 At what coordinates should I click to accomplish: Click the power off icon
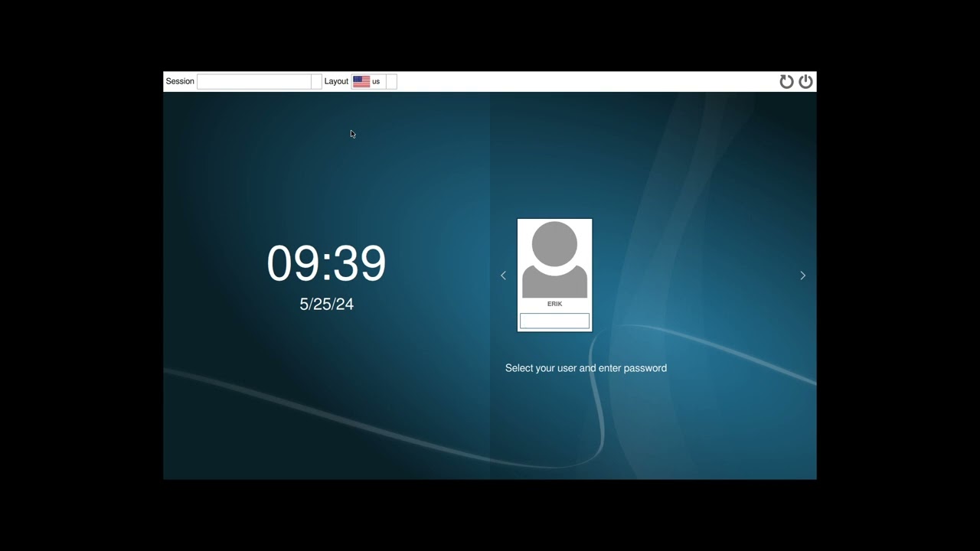pyautogui.click(x=806, y=82)
